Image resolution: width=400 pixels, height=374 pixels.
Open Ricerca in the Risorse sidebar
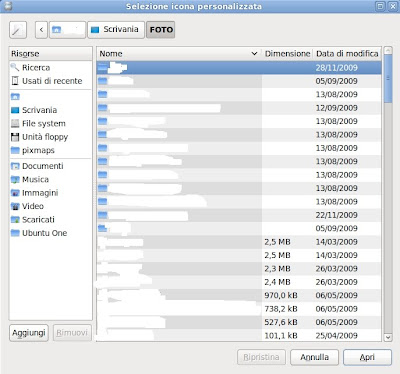[x=50, y=68]
